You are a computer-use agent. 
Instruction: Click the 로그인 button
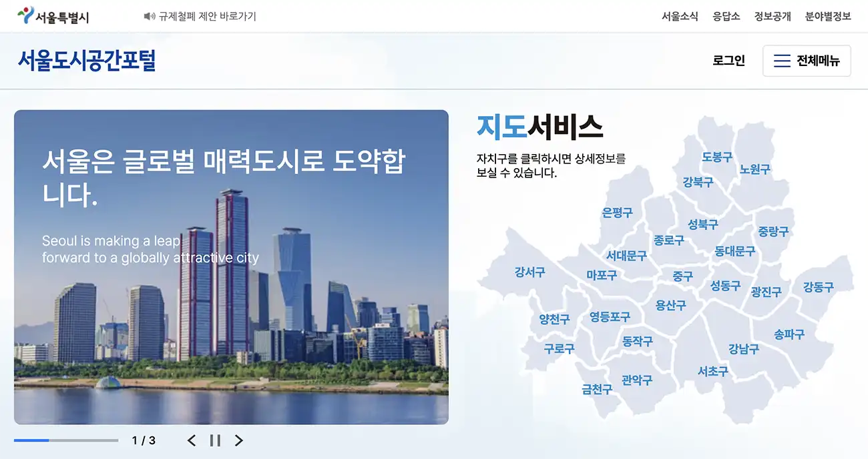pos(728,61)
